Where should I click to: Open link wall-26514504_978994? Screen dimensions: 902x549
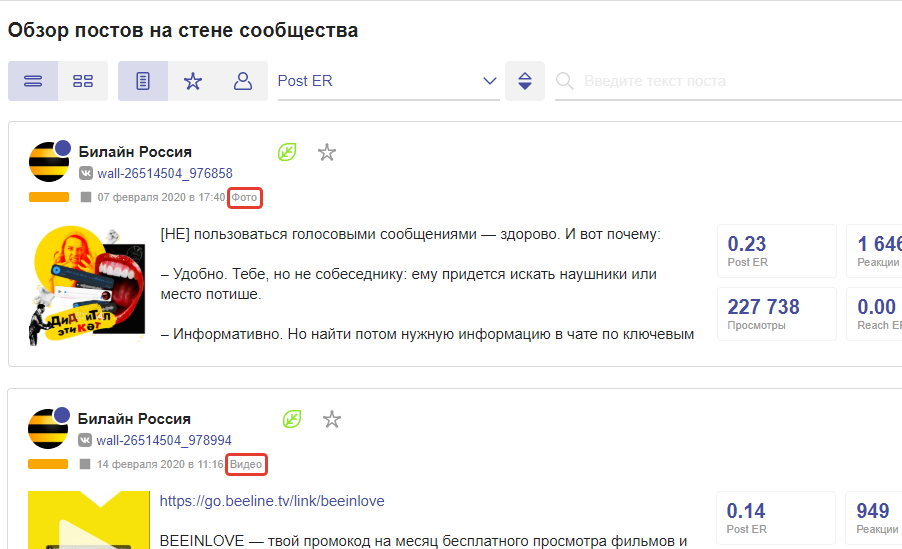point(163,440)
